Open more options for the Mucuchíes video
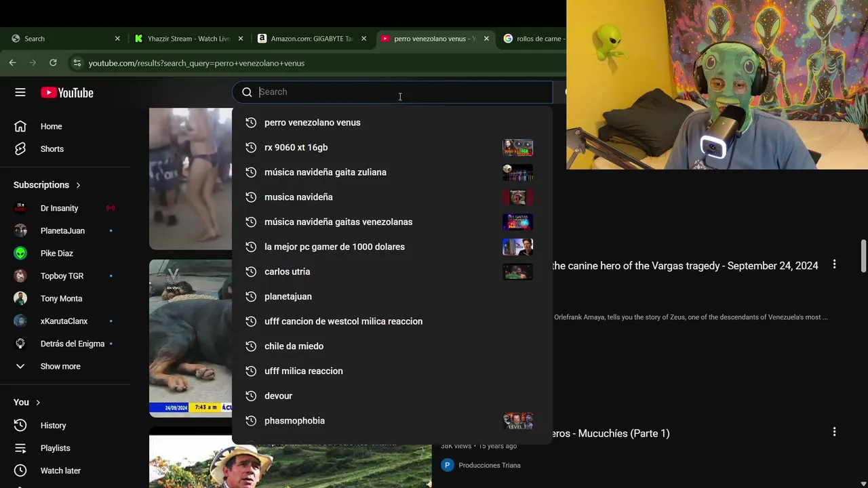 834,432
